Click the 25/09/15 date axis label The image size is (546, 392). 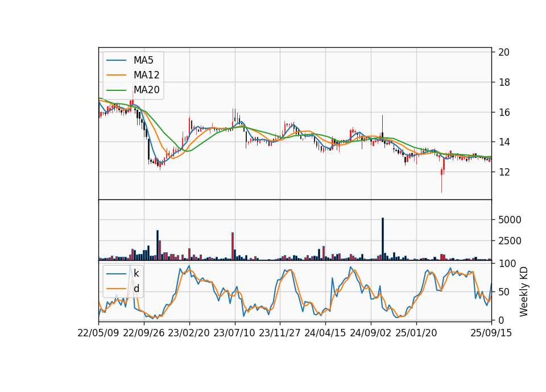(x=491, y=333)
